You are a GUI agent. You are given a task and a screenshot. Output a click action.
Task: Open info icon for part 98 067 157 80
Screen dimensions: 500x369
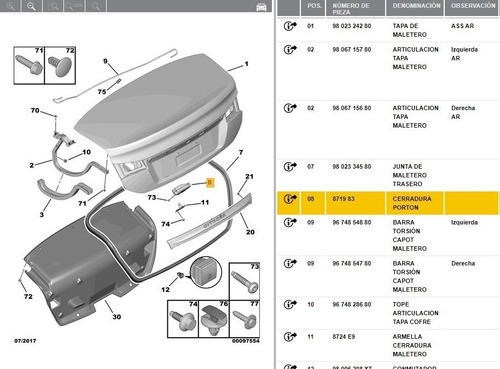click(290, 49)
